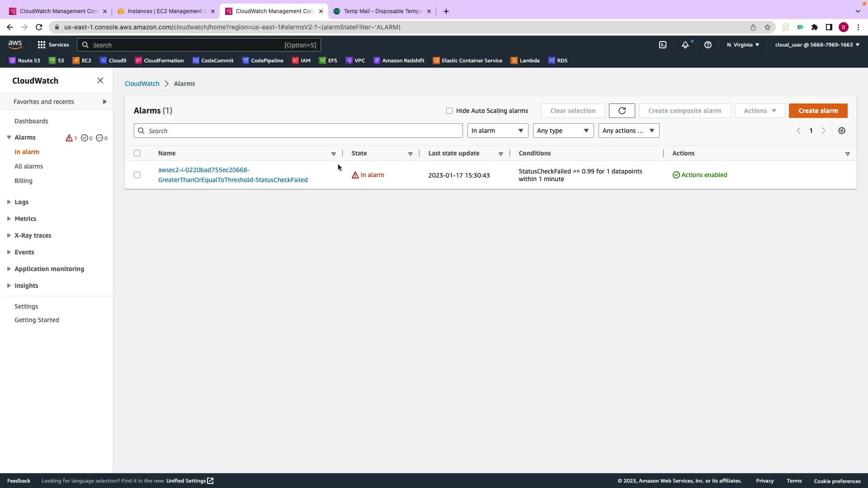Open the AWS CloudShell icon

(x=662, y=45)
